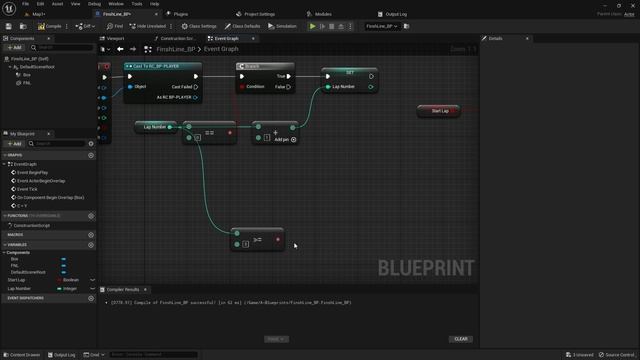This screenshot has width=640, height=360.
Task: Open Class Settings
Action: (199, 26)
